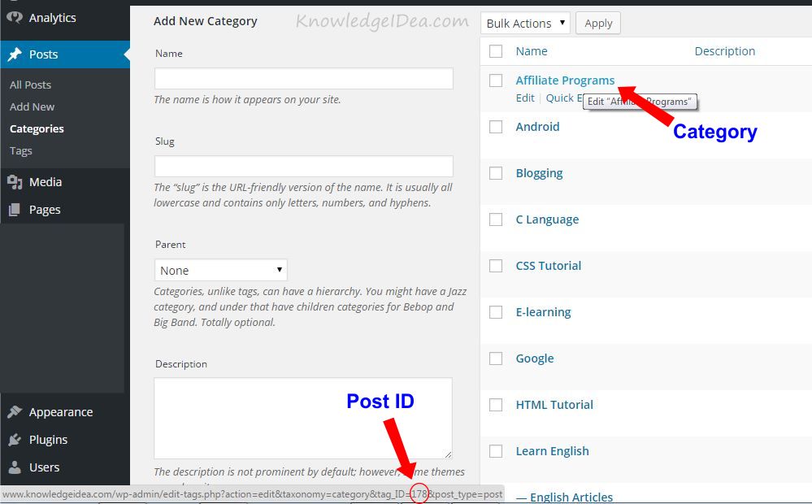Image resolution: width=812 pixels, height=504 pixels.
Task: Click Edit under Affiliate Programs
Action: [525, 98]
